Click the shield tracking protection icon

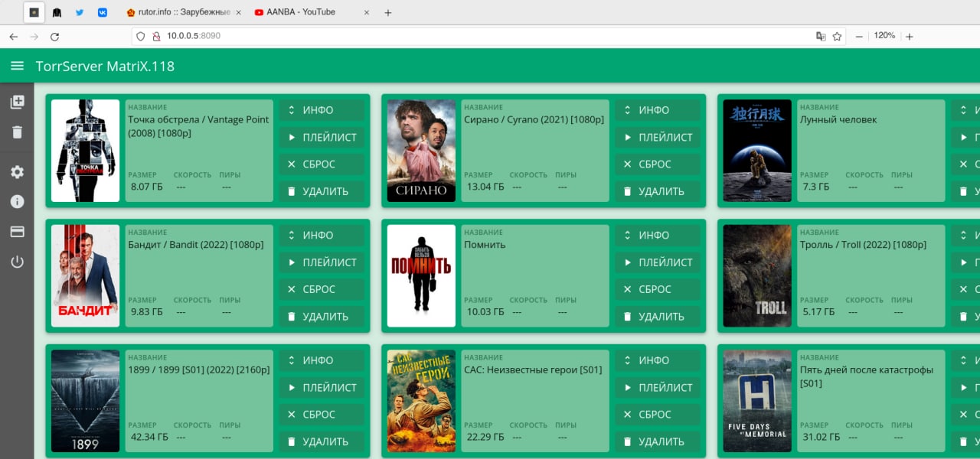click(139, 36)
